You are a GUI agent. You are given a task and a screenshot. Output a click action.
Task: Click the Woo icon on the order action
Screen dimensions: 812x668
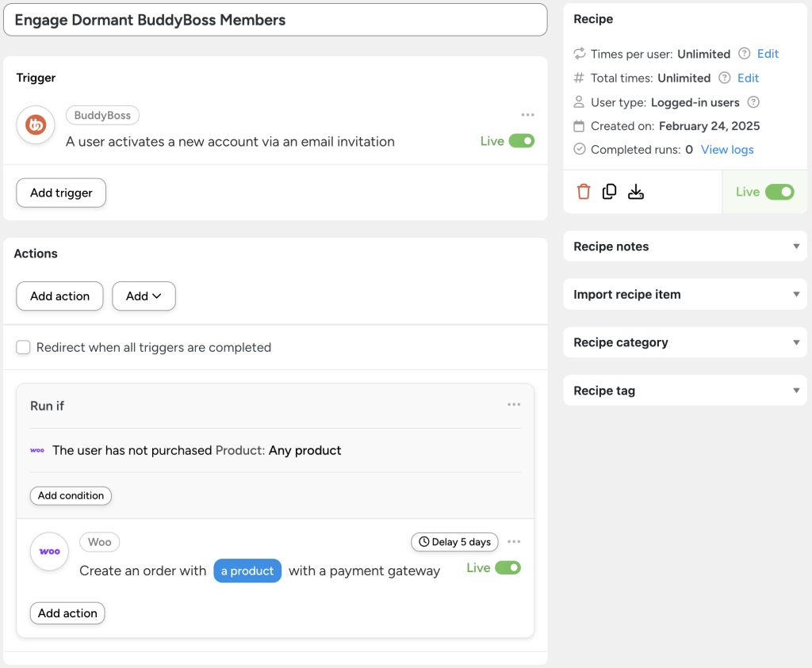(48, 551)
